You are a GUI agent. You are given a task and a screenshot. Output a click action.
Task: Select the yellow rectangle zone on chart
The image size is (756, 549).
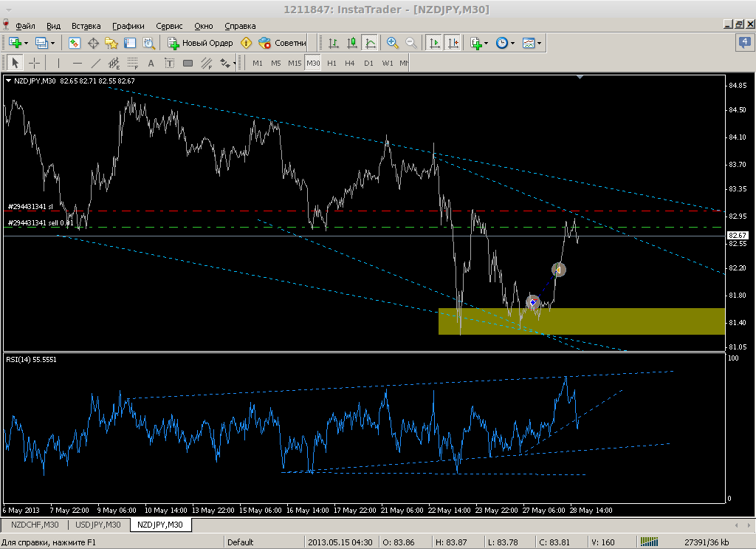click(582, 321)
